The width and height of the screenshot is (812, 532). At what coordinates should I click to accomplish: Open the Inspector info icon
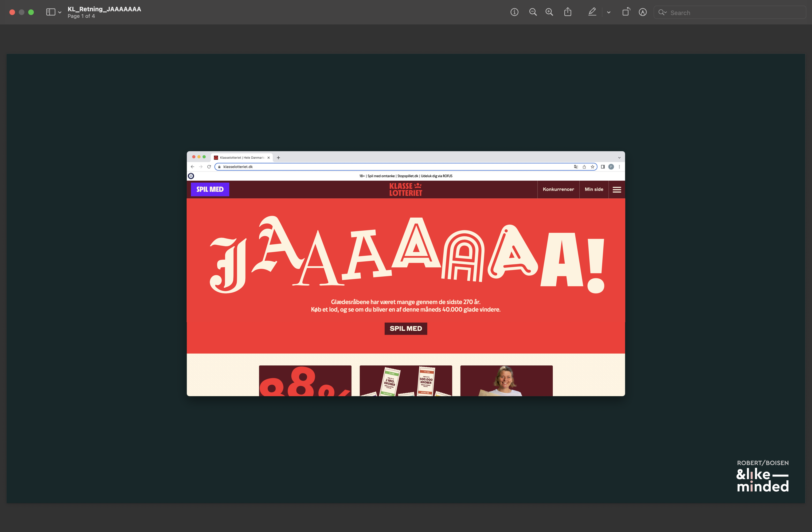pyautogui.click(x=514, y=12)
